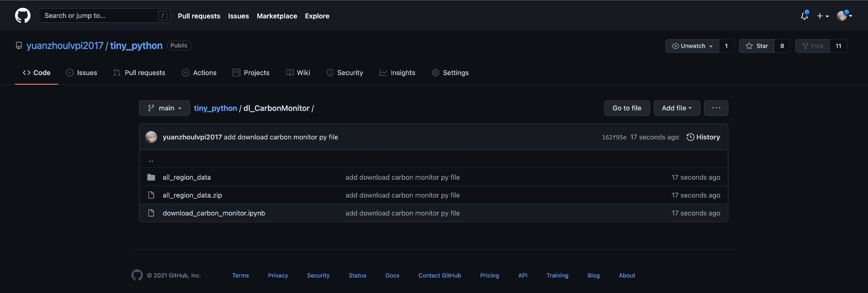Open commit hash 162f95e
This screenshot has width=868, height=293.
tap(614, 137)
